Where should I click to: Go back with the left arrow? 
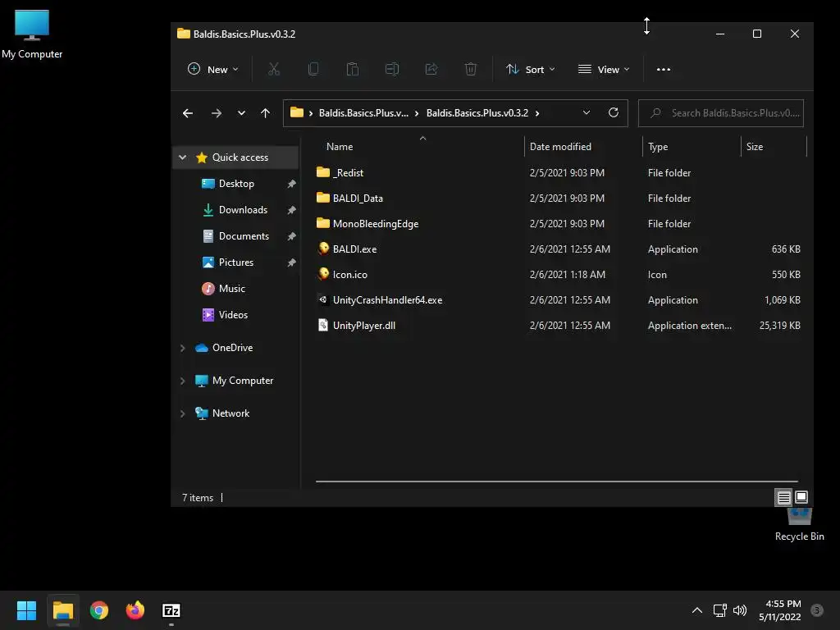188,113
